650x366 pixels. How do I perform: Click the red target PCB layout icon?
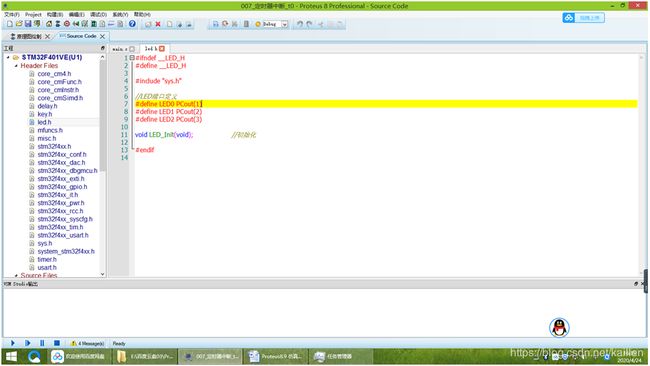(67, 24)
